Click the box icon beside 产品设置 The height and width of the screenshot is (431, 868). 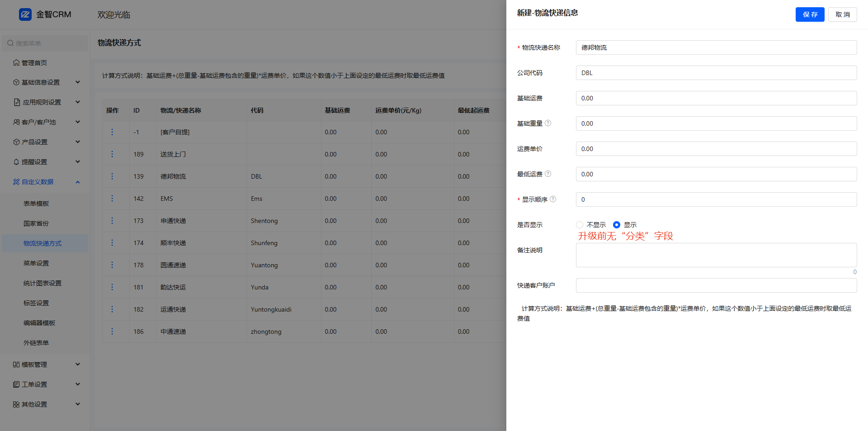(16, 142)
